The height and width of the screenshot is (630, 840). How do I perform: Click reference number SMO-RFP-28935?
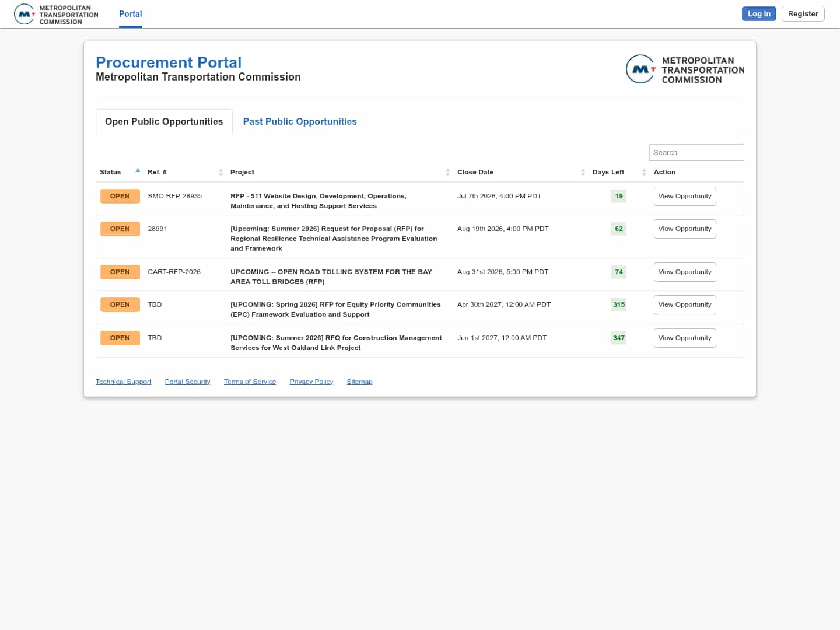pyautogui.click(x=175, y=196)
